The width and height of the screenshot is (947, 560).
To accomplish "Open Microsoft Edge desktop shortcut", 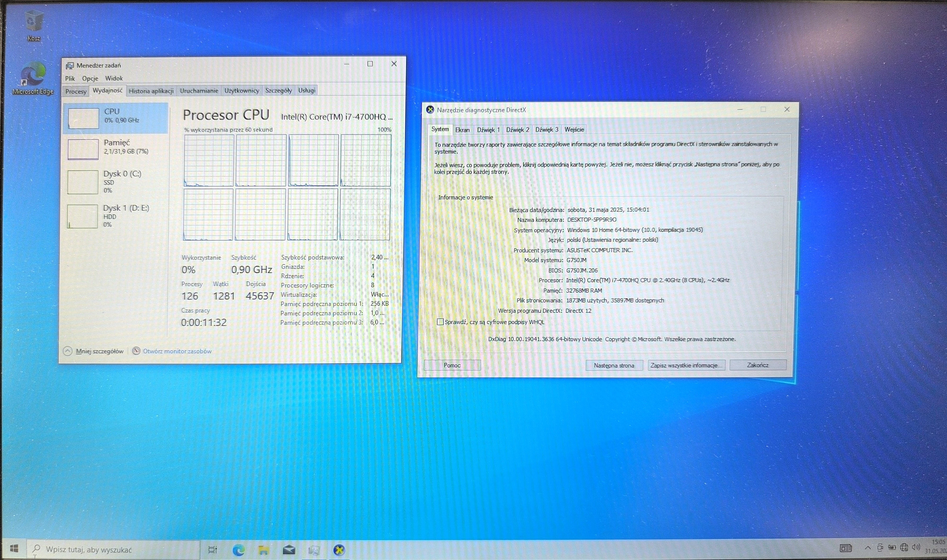I will 33,79.
